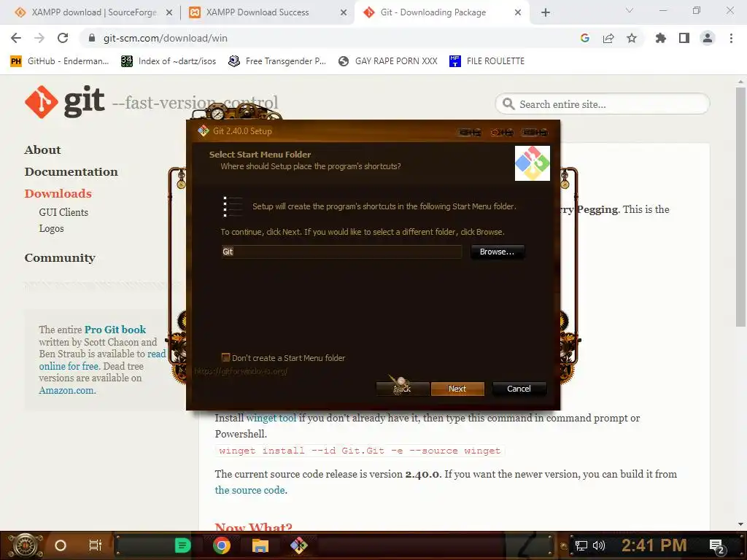Viewport: 747px width, 560px height.
Task: Open the Community section
Action: 60,258
